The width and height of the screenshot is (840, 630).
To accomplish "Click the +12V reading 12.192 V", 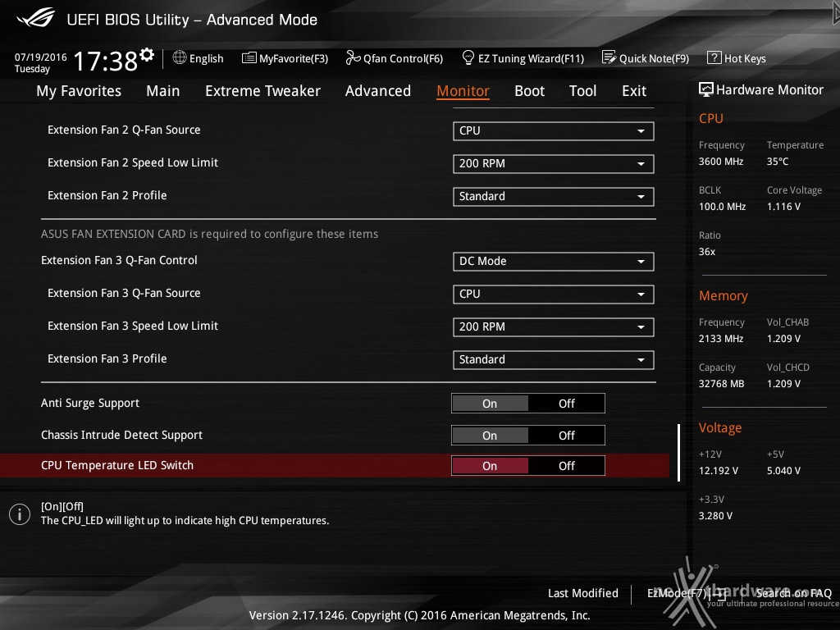I will point(719,470).
